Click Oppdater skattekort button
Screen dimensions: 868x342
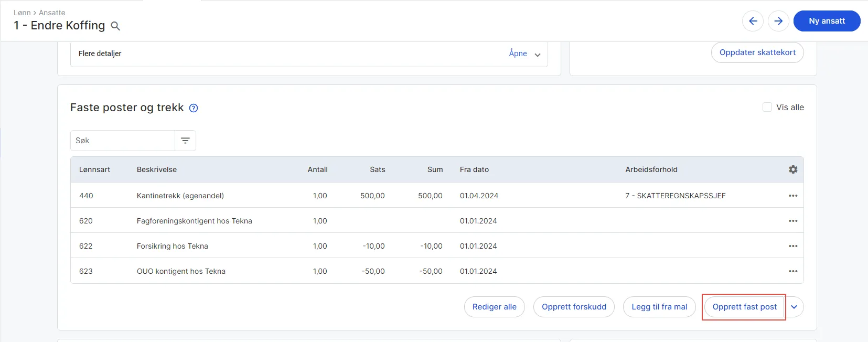[757, 52]
